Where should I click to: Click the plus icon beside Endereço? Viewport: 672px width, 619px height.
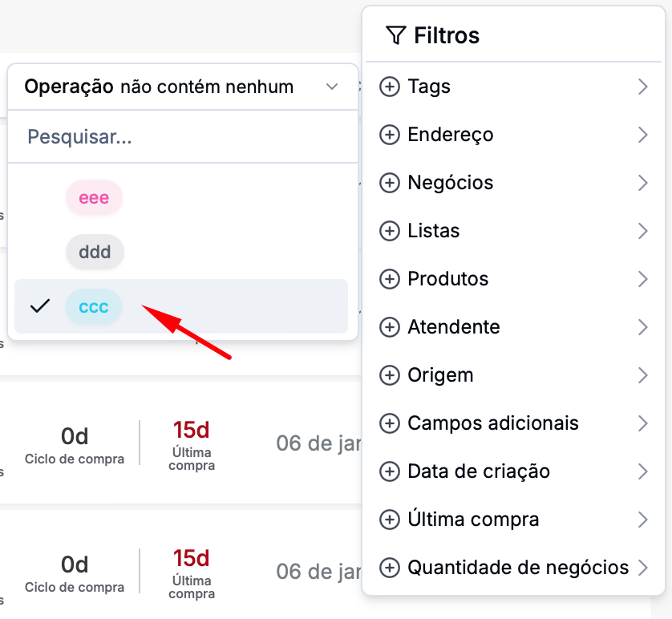[389, 135]
